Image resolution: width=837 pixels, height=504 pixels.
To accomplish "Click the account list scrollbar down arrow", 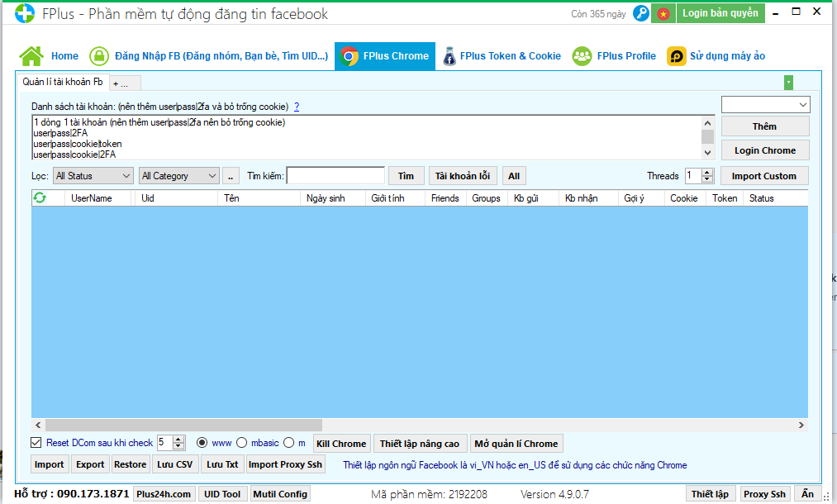I will click(x=708, y=153).
